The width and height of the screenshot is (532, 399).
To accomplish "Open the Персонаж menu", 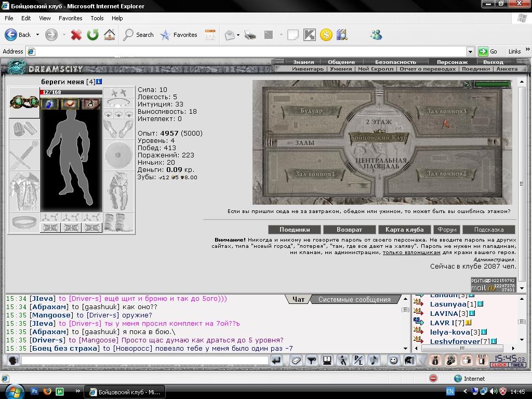I will tap(453, 62).
